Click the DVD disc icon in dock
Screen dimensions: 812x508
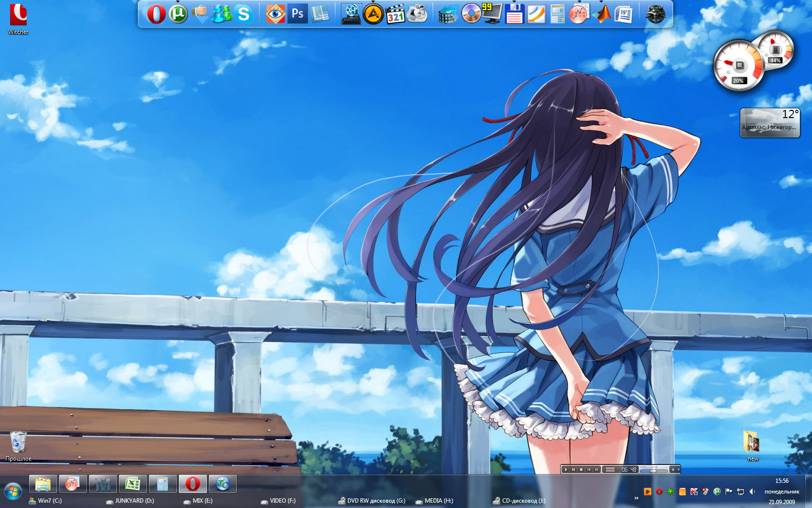471,14
